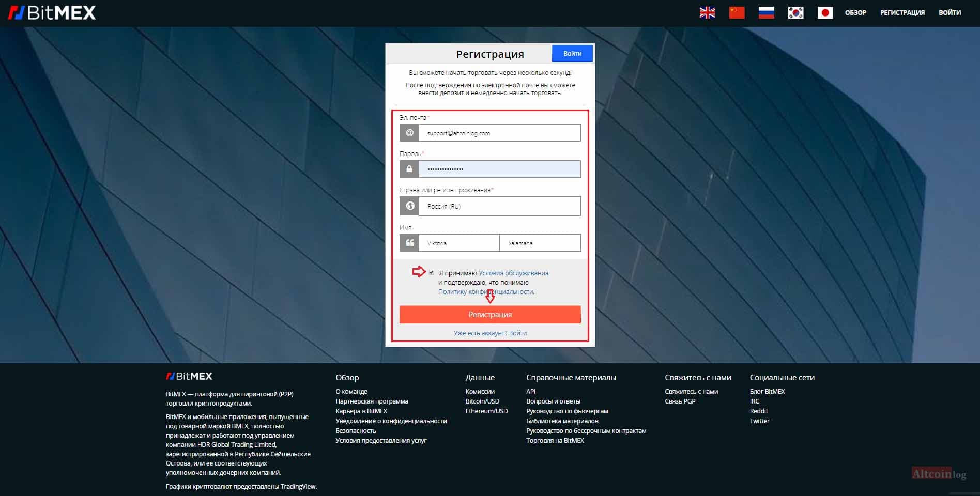This screenshot has width=980, height=496.
Task: Switch language using the Japanese flag
Action: point(825,12)
